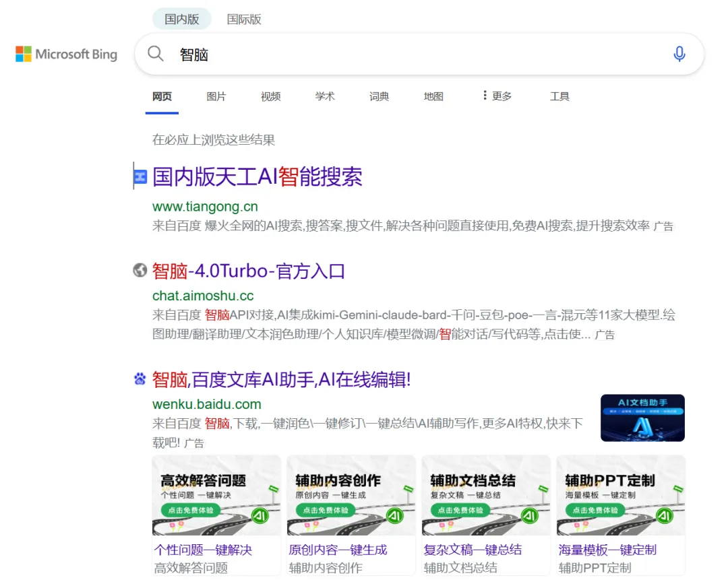Image resolution: width=728 pixels, height=588 pixels.
Task: Visit the www.tiangong.cn URL link
Action: click(205, 206)
